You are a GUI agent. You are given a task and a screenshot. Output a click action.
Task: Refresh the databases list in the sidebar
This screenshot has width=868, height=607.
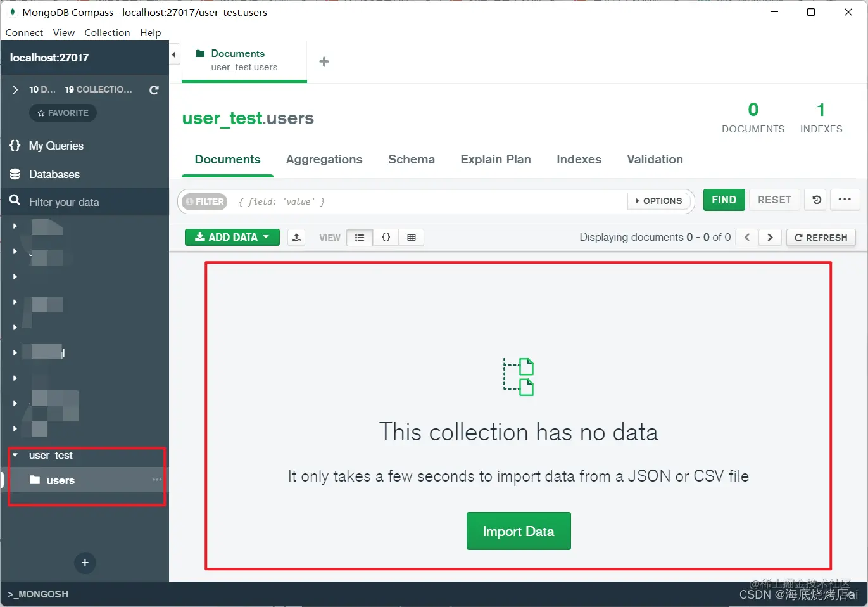[154, 90]
